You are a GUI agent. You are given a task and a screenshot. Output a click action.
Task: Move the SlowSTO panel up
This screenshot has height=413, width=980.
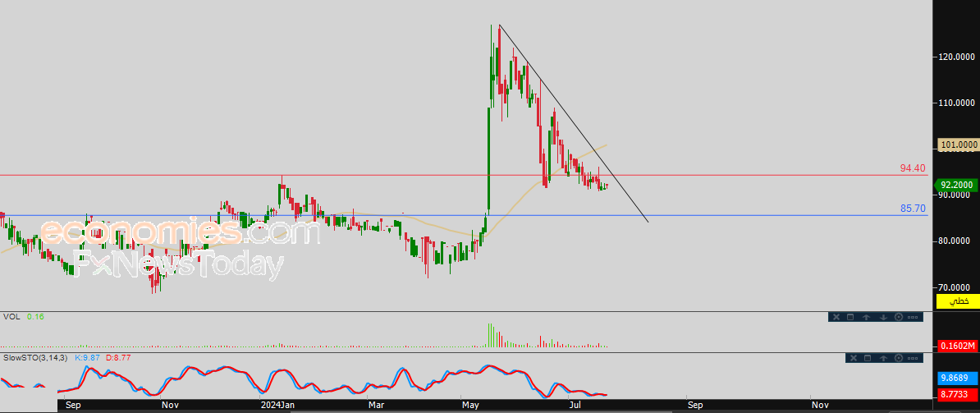tap(883, 358)
